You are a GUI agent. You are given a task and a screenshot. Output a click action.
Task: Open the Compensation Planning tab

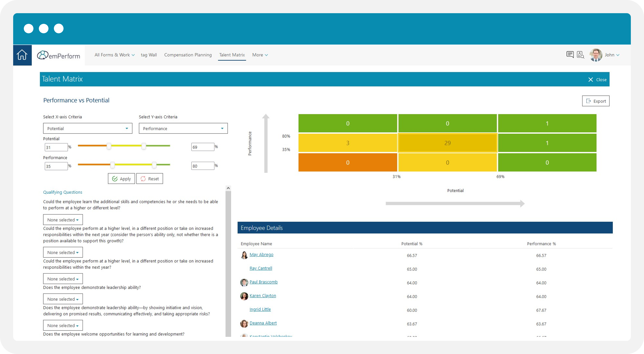[x=188, y=55]
